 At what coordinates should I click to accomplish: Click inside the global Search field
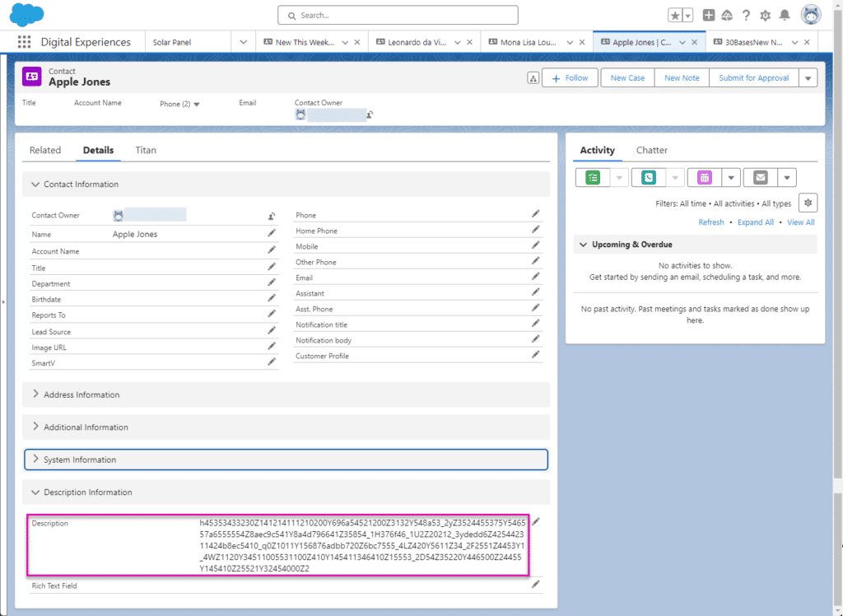397,15
